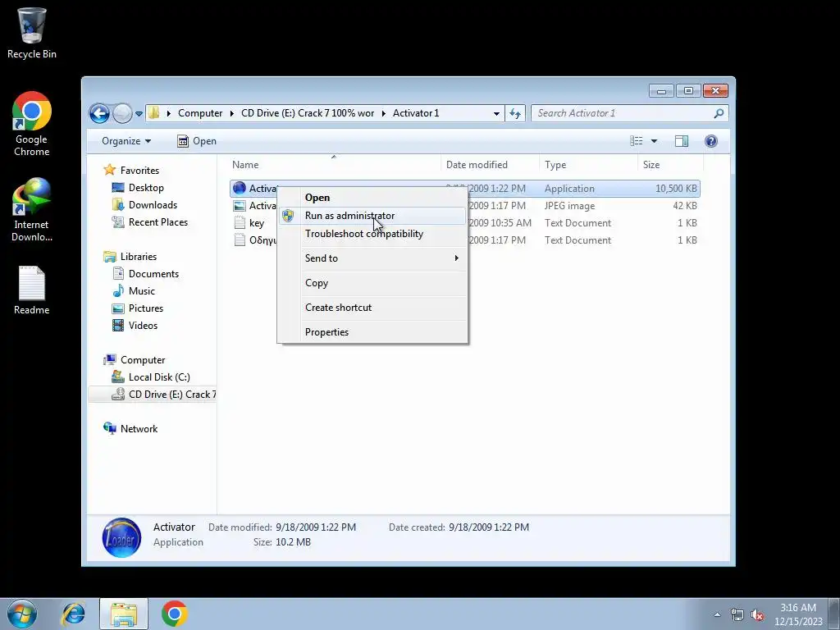Expand the arrow after CD Drive breadcrumb
Image resolution: width=840 pixels, height=630 pixels.
pyautogui.click(x=384, y=113)
